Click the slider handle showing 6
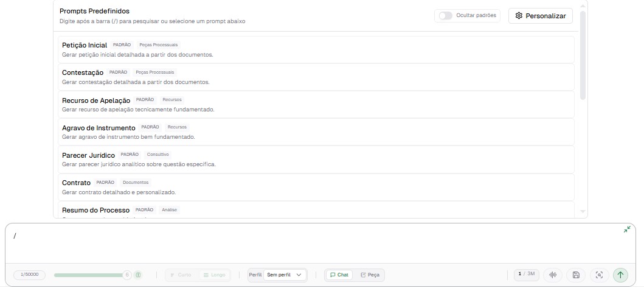 tap(127, 275)
